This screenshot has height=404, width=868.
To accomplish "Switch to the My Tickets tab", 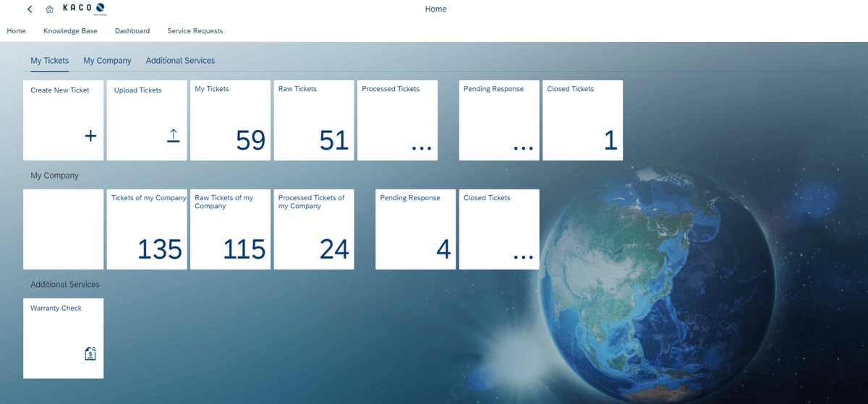I will coord(50,61).
